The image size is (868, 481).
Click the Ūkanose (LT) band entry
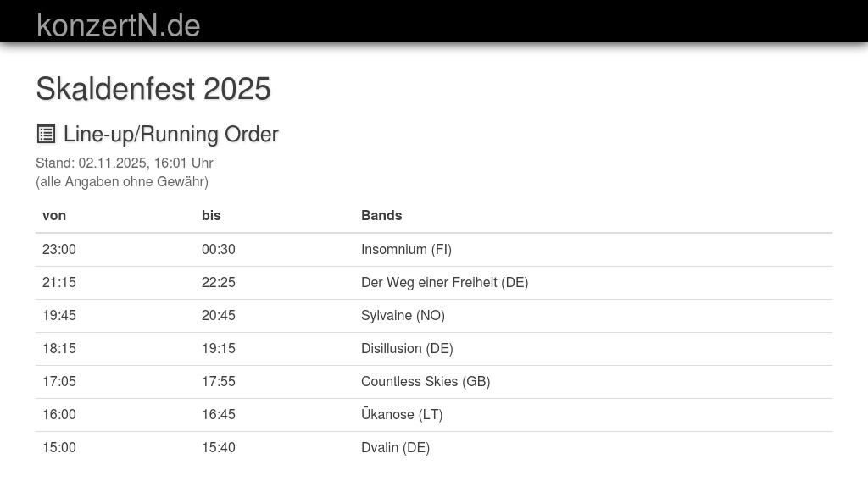click(402, 414)
